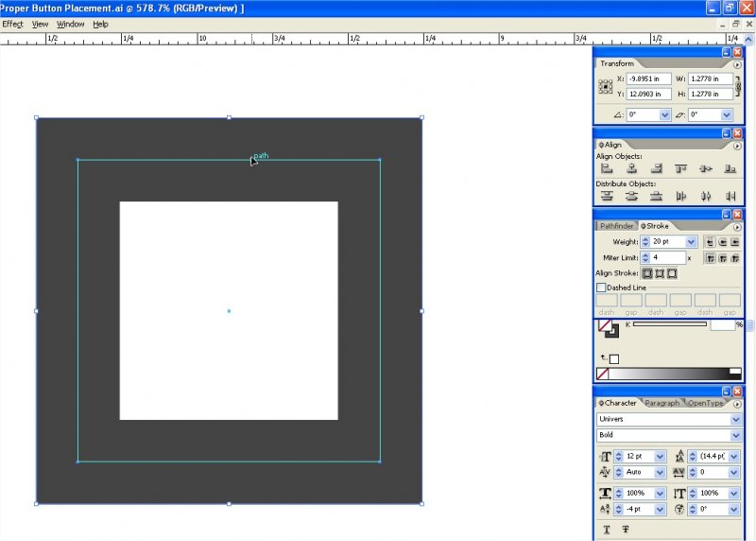Click the horizontal align center icon
The height and width of the screenshot is (541, 756).
(x=631, y=168)
